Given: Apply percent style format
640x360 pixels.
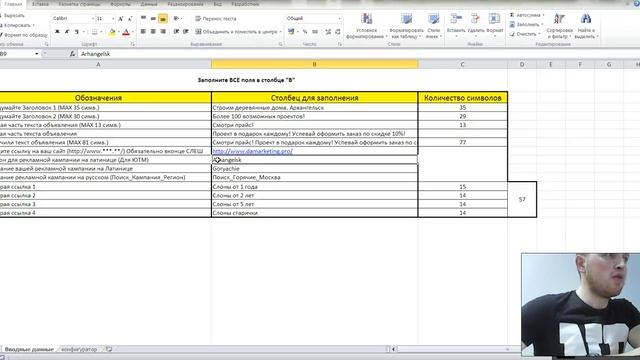Looking at the screenshot, I should coord(305,31).
